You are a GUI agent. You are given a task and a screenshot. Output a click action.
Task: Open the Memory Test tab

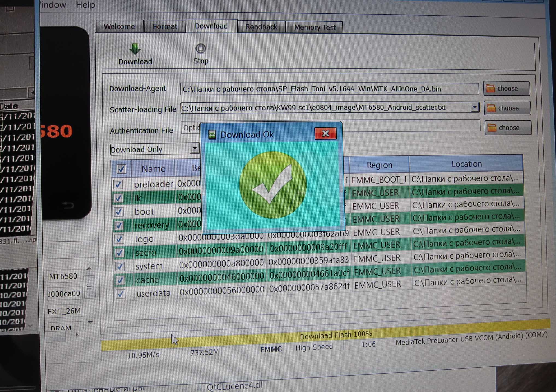[x=315, y=27]
